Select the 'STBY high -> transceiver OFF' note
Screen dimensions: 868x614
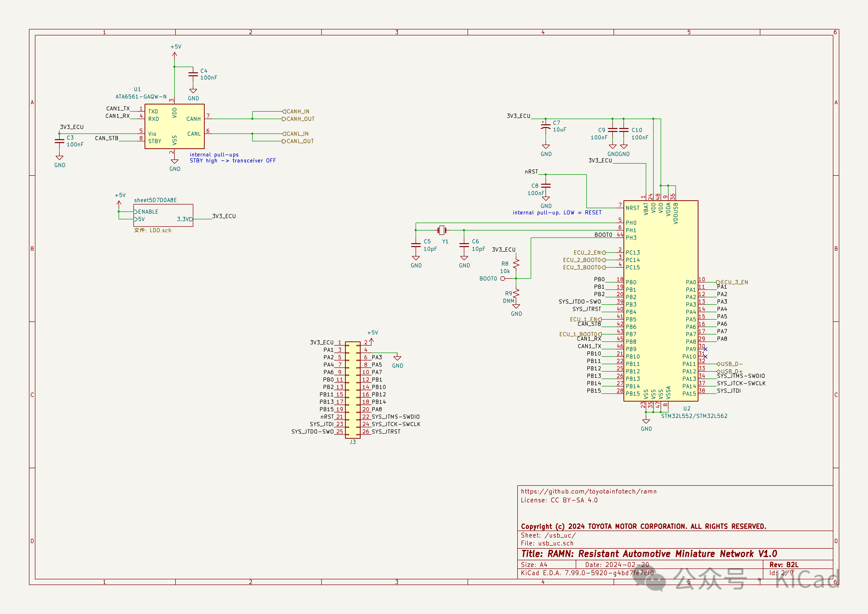click(x=232, y=161)
